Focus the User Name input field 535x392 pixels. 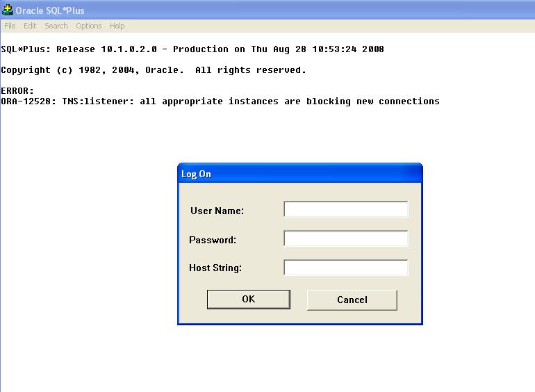[x=345, y=210]
